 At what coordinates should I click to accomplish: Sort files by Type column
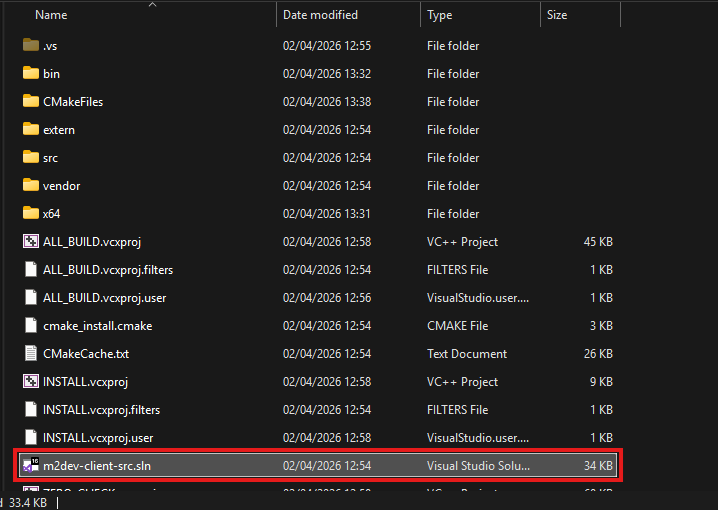[x=440, y=16]
